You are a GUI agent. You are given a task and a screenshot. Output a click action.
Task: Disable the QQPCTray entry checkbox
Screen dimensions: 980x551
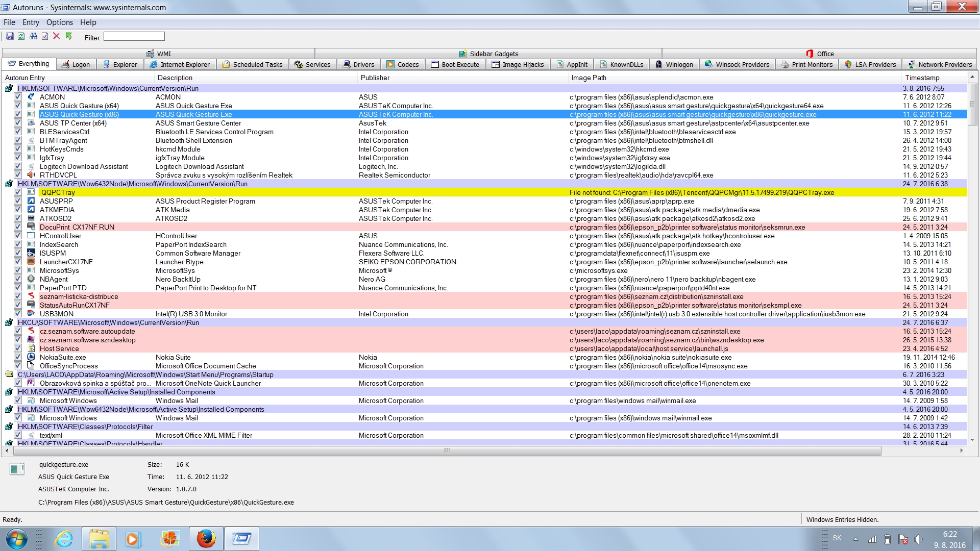[x=18, y=192]
